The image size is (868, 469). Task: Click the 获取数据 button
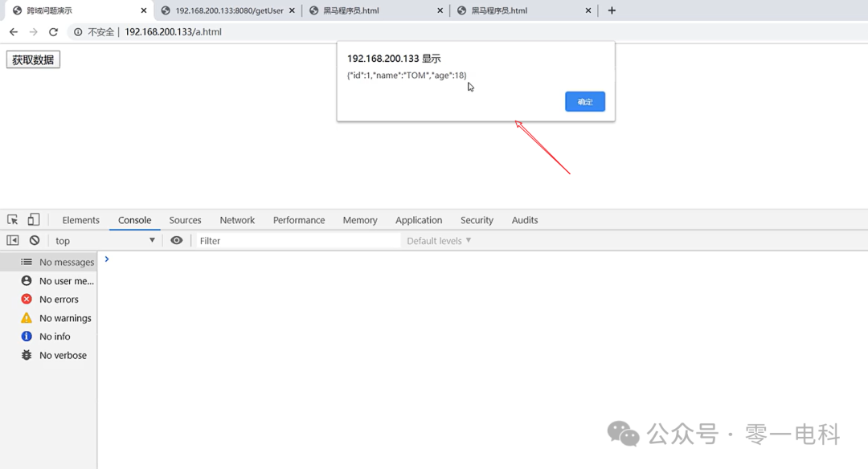(x=33, y=59)
